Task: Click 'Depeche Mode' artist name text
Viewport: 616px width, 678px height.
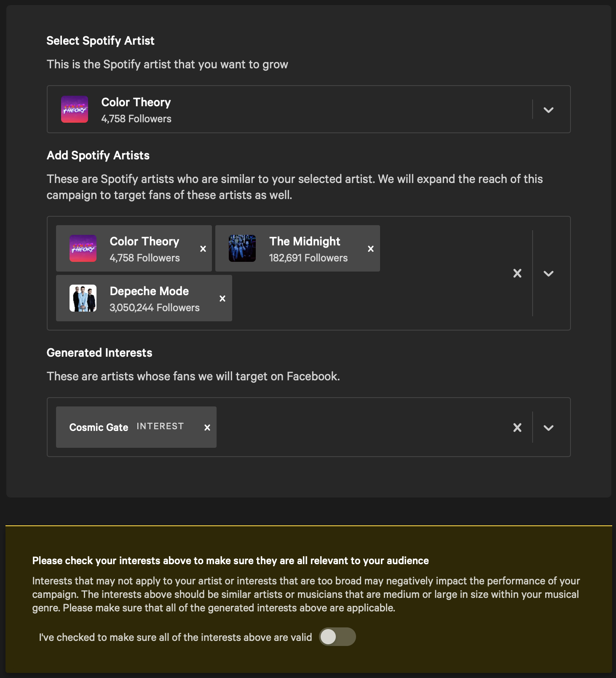Action: click(x=149, y=291)
